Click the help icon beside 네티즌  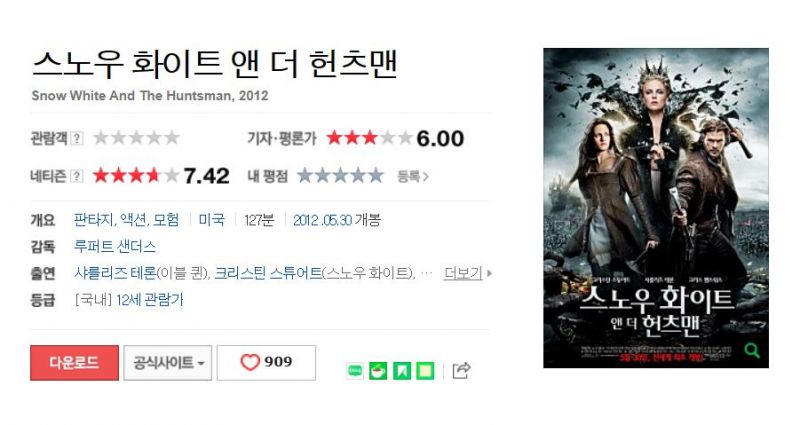(77, 176)
